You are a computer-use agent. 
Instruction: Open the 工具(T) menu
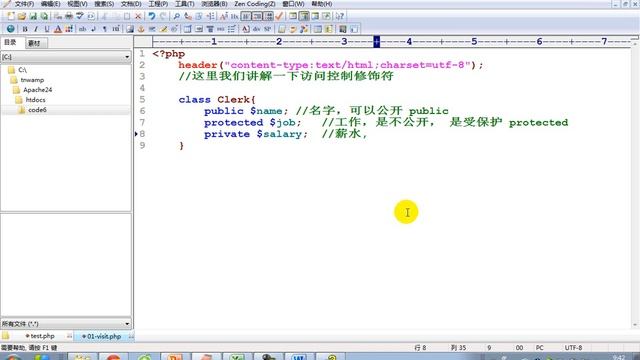tap(184, 4)
